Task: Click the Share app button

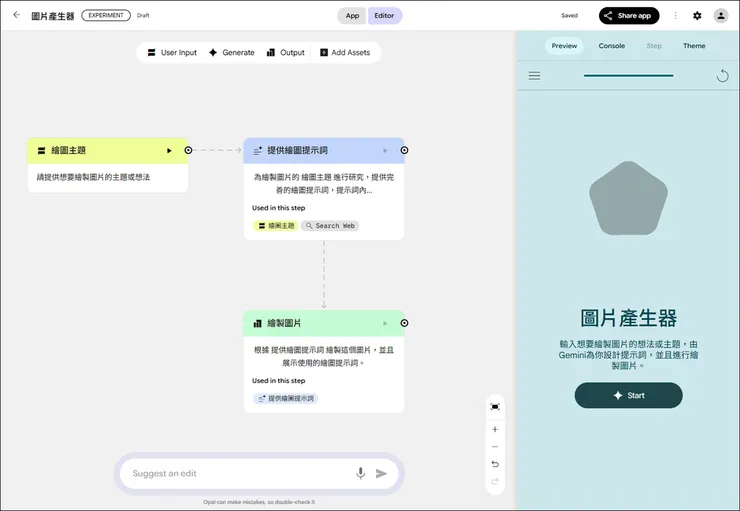Action: pyautogui.click(x=629, y=16)
